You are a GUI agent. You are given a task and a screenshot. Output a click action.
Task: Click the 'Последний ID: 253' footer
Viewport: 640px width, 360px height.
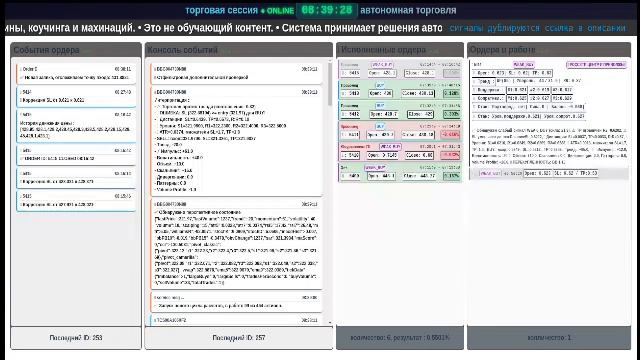[76, 338]
